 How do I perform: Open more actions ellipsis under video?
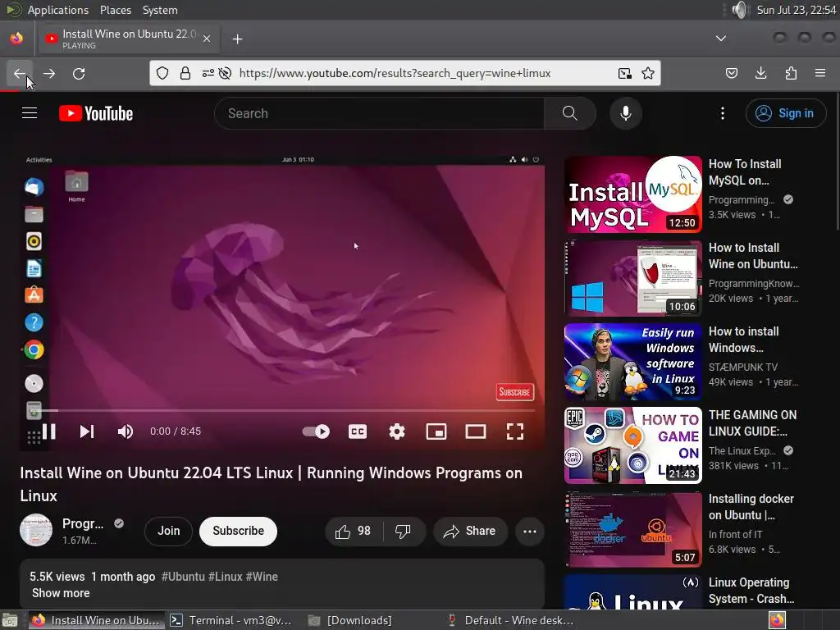[530, 532]
